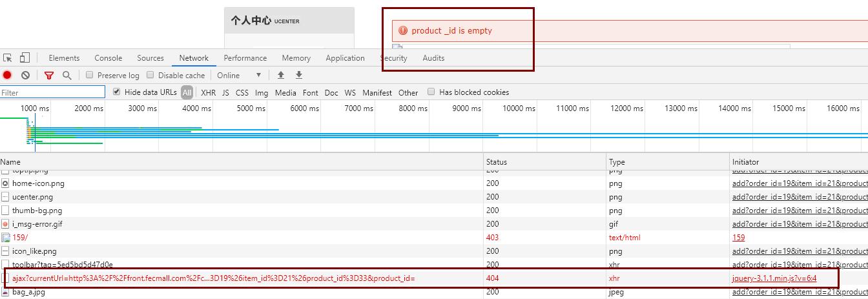The height and width of the screenshot is (299, 868).
Task: Sort requests by Type column header
Action: [x=668, y=161]
